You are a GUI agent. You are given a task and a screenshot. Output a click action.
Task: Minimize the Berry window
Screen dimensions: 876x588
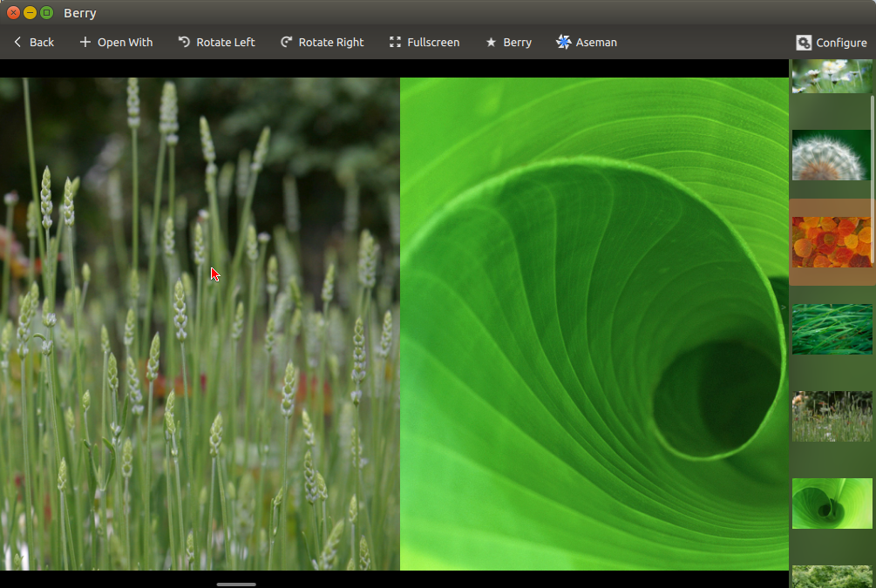click(31, 12)
